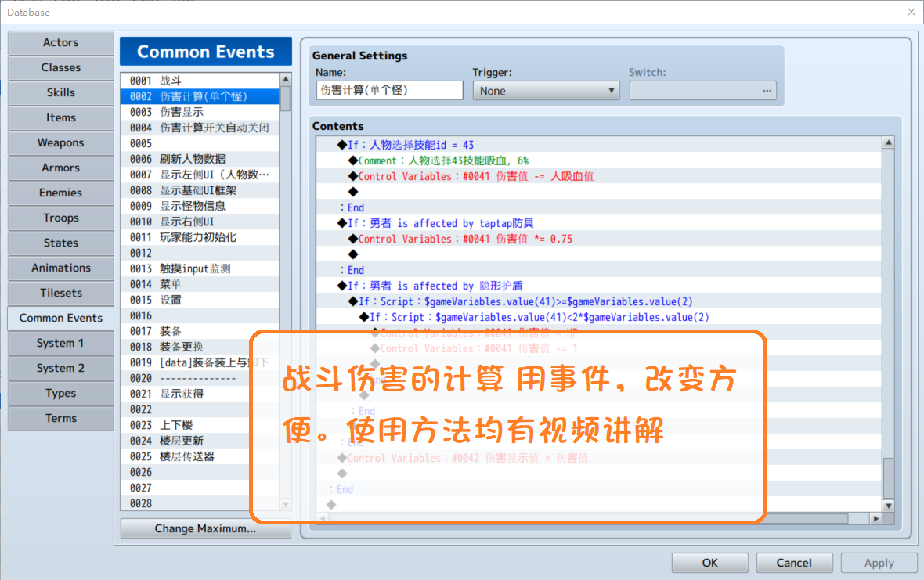Select the If 人物选择技能id = 43 line
924x580 pixels.
pyautogui.click(x=599, y=145)
